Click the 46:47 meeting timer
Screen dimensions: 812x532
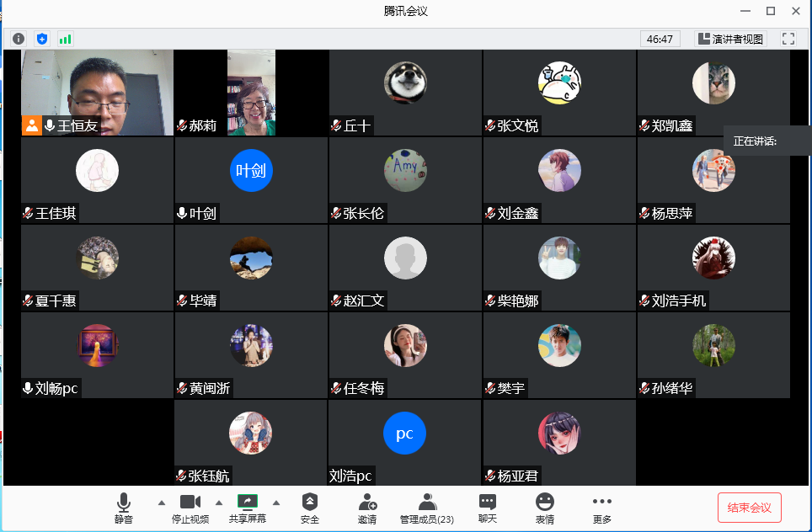click(660, 39)
